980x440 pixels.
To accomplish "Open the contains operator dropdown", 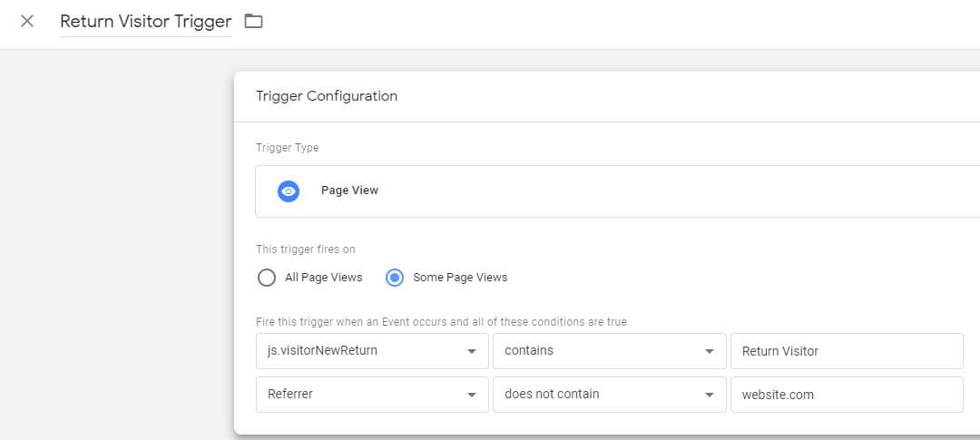I will click(610, 351).
